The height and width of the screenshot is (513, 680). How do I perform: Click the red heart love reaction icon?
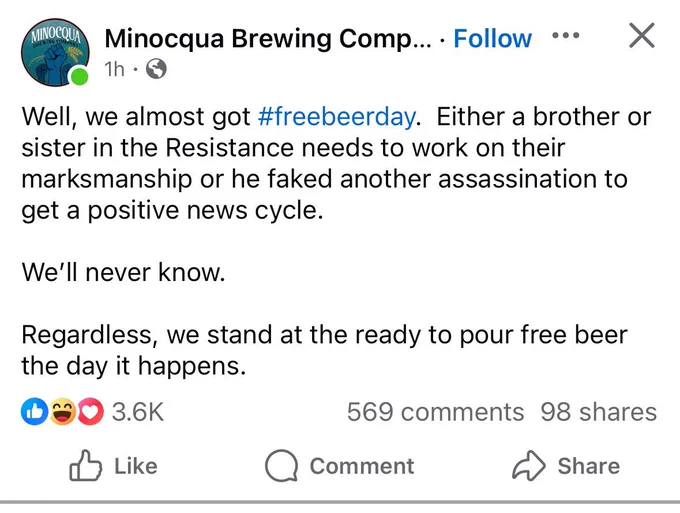tap(91, 411)
